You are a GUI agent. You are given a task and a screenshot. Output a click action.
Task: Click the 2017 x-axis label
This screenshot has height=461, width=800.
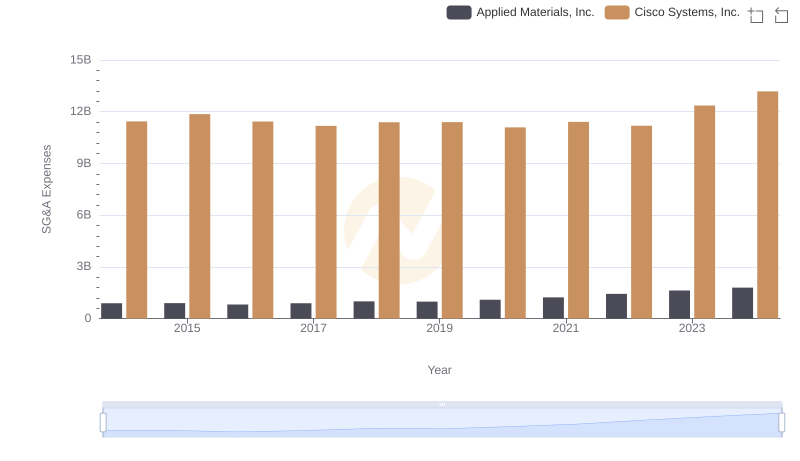[313, 328]
